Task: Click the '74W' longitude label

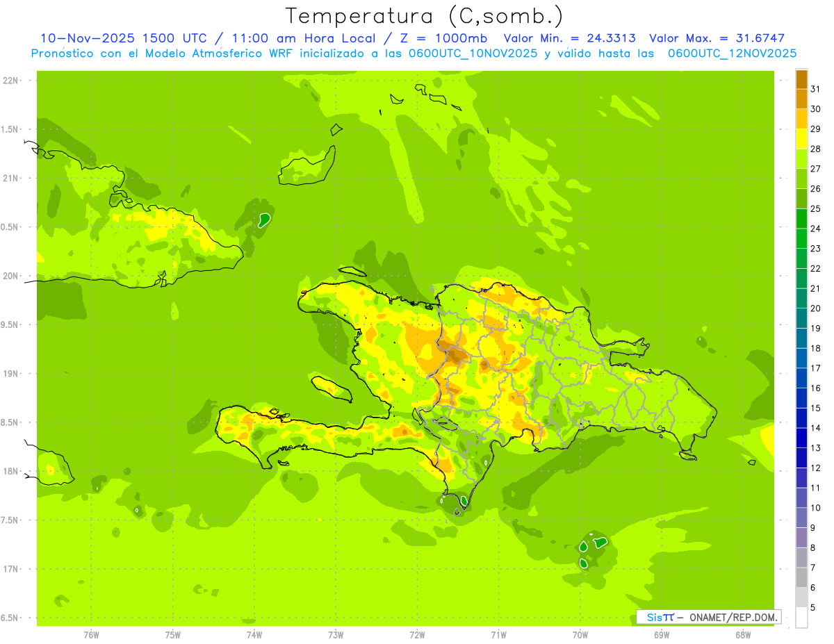Action: [254, 634]
